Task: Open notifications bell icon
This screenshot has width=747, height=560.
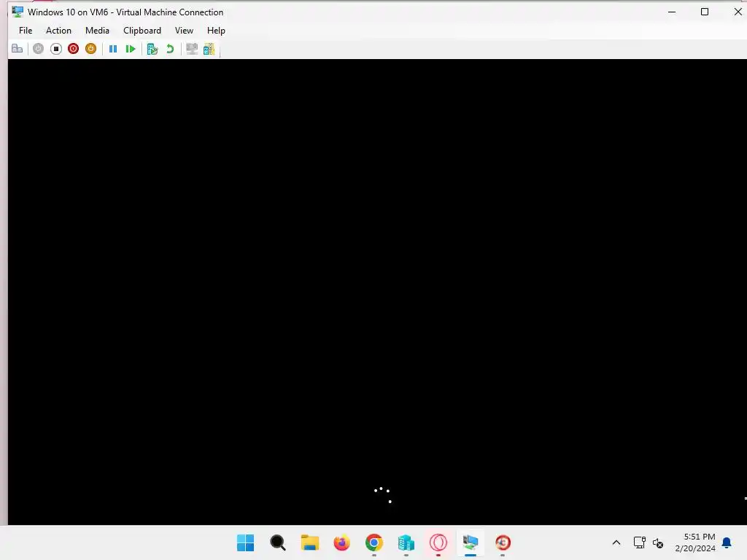Action: (x=727, y=542)
